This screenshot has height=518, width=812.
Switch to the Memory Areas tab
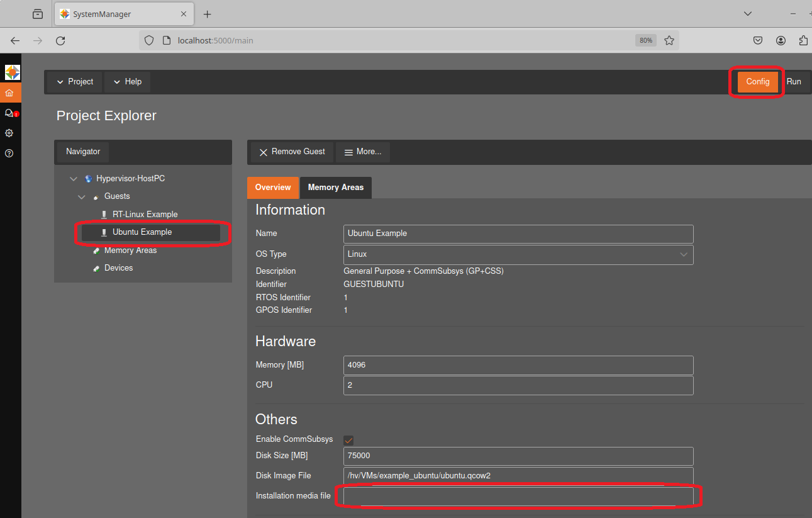335,188
